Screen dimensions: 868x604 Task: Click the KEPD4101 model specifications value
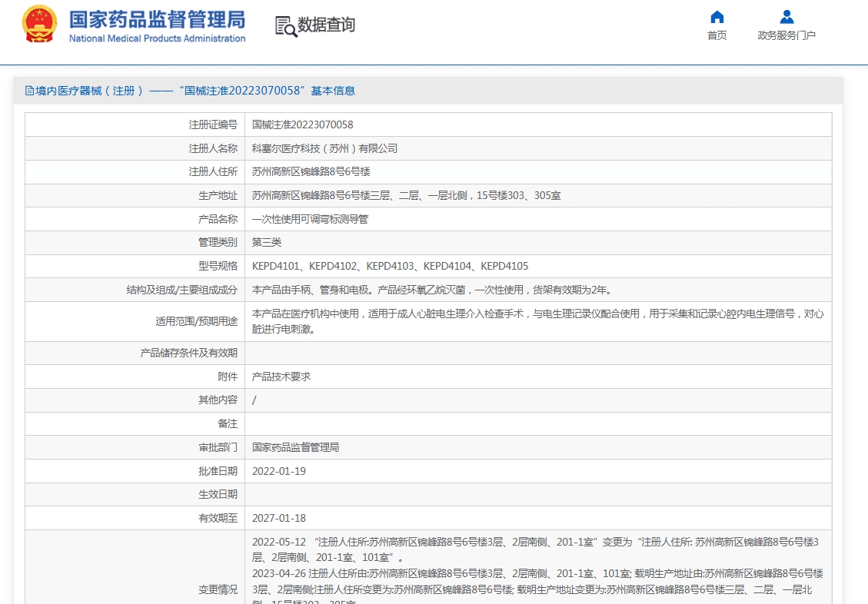tap(391, 266)
